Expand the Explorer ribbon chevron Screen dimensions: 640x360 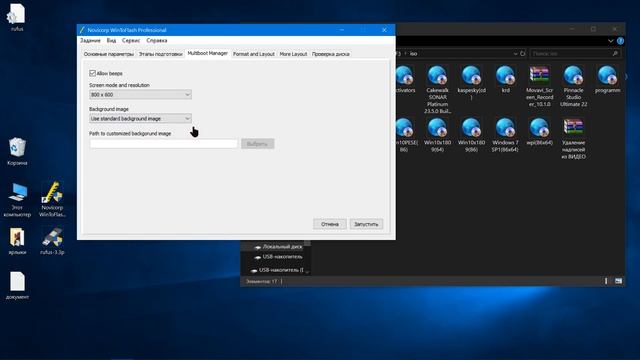click(x=611, y=41)
